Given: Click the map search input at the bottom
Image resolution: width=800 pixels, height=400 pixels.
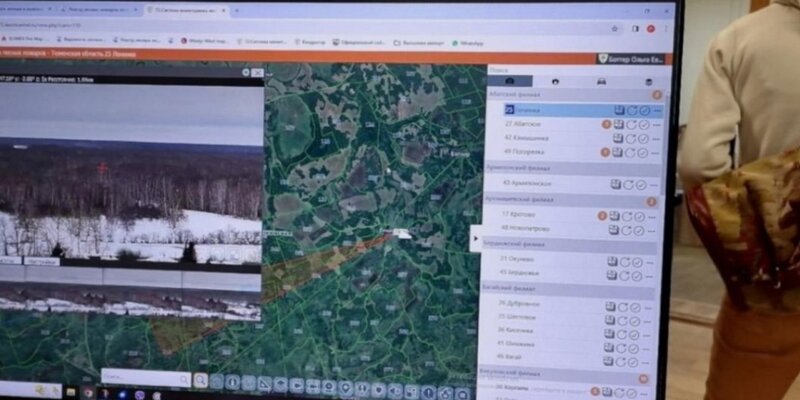Looking at the screenshot, I should (146, 379).
